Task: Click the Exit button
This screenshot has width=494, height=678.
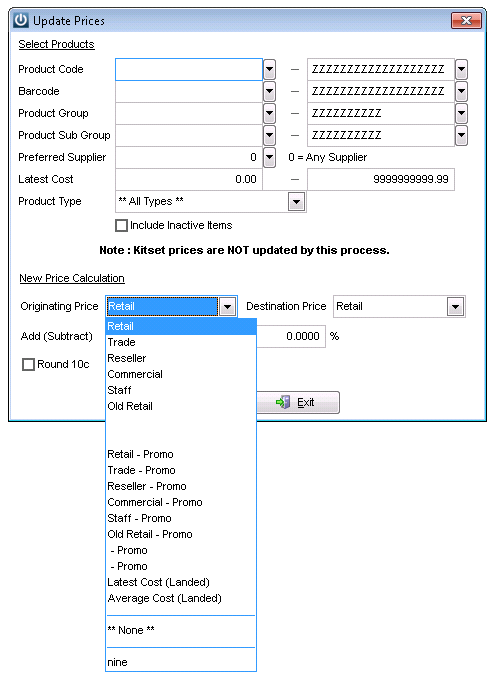Action: pyautogui.click(x=298, y=403)
